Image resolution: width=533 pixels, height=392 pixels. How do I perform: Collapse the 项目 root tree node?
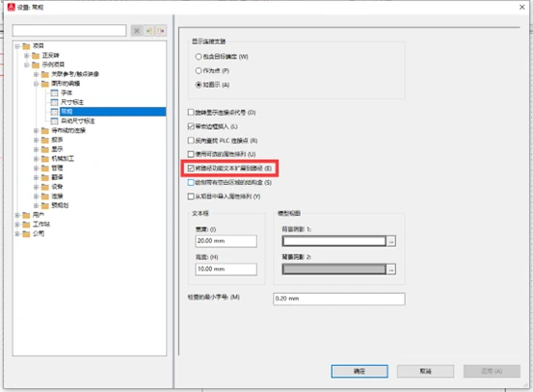click(x=17, y=46)
